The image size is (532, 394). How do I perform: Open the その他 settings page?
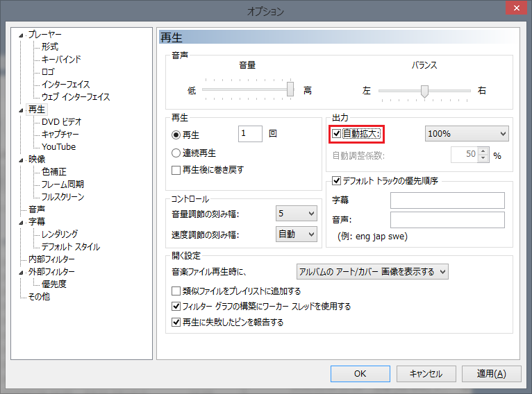(x=39, y=296)
